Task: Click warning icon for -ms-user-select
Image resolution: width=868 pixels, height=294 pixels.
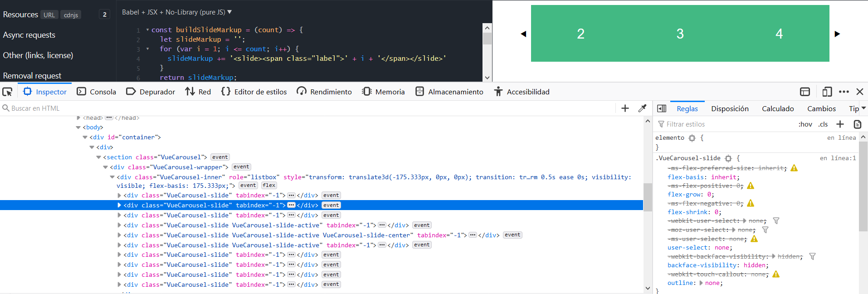Action: [x=754, y=239]
